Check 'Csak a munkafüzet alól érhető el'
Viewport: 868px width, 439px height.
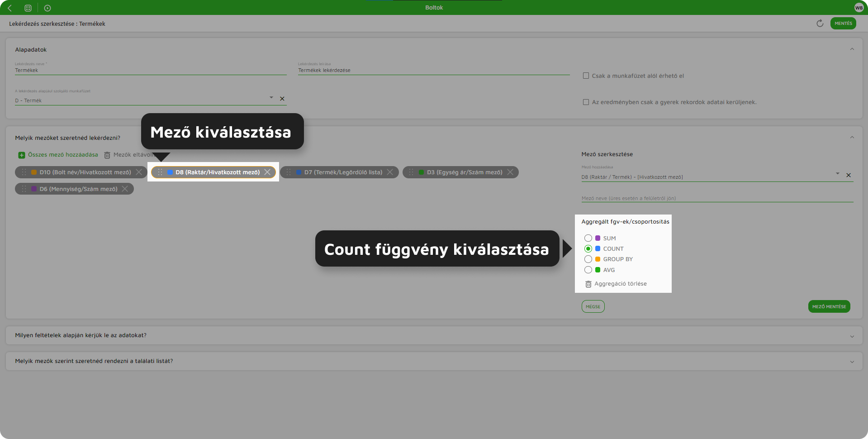tap(586, 76)
